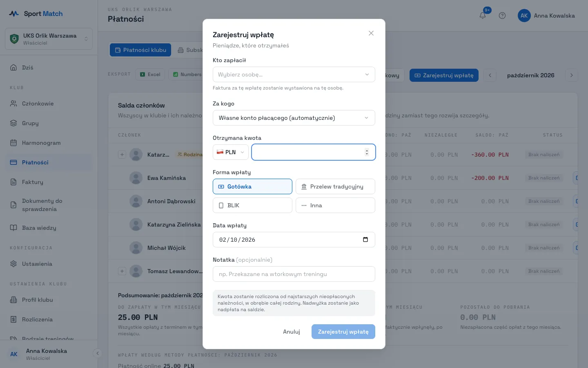Click the background Zarejestruj wpłatę toolbar button

click(444, 75)
